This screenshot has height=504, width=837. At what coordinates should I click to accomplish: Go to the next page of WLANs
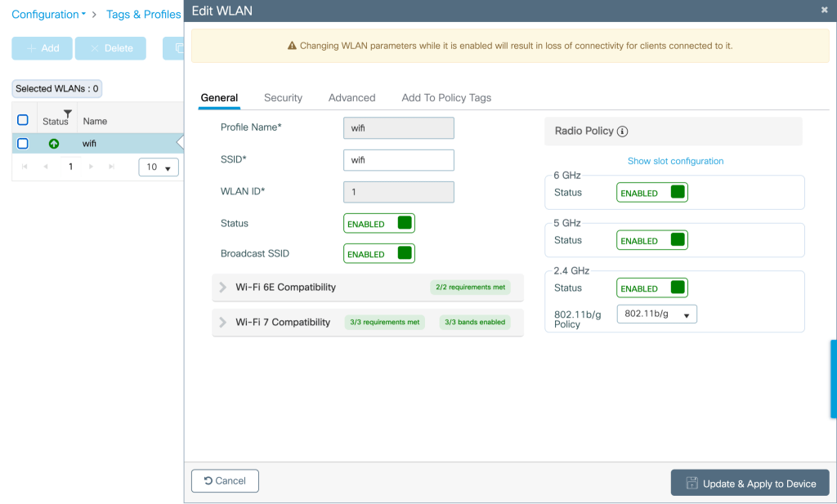tap(91, 167)
